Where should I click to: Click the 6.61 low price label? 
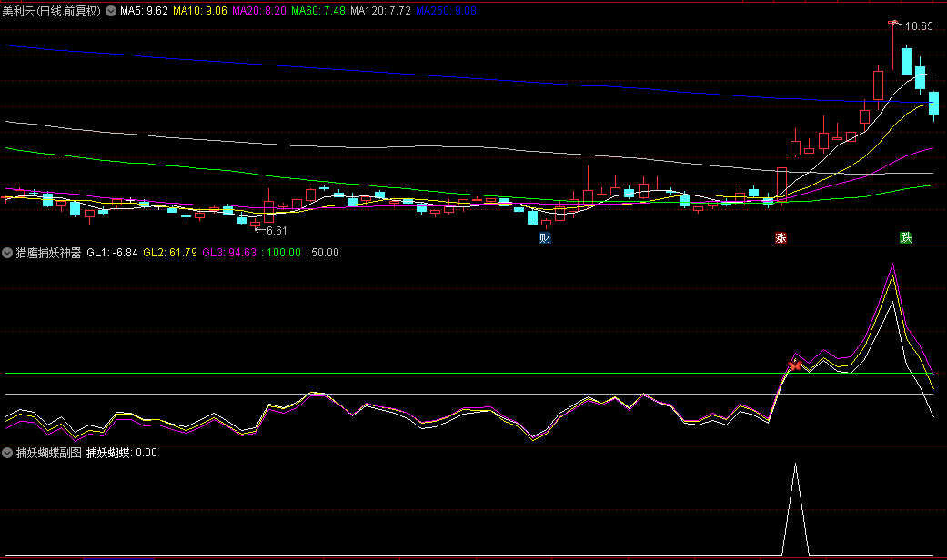click(x=276, y=231)
